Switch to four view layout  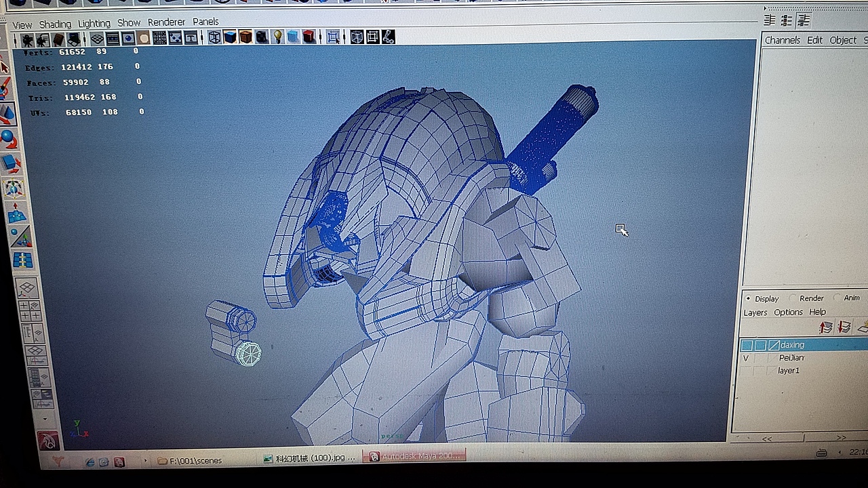[30, 310]
